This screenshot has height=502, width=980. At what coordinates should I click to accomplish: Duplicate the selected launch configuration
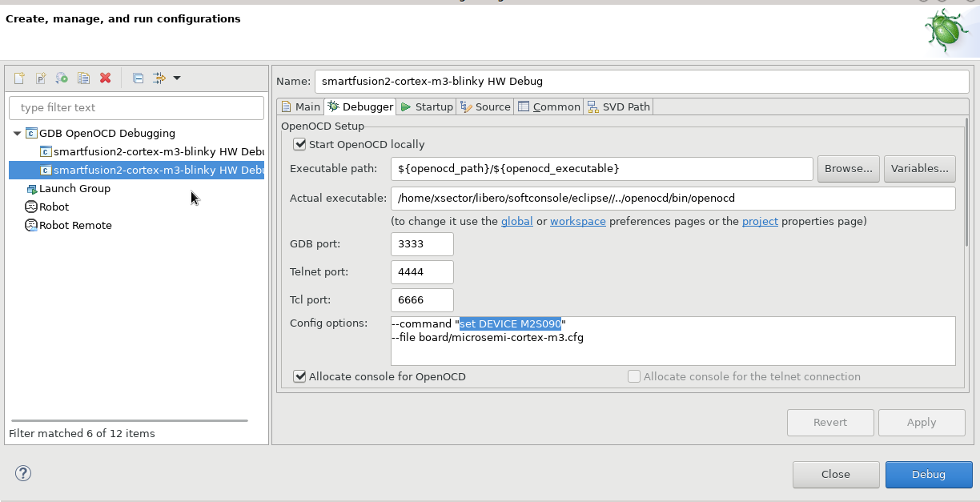click(x=83, y=78)
